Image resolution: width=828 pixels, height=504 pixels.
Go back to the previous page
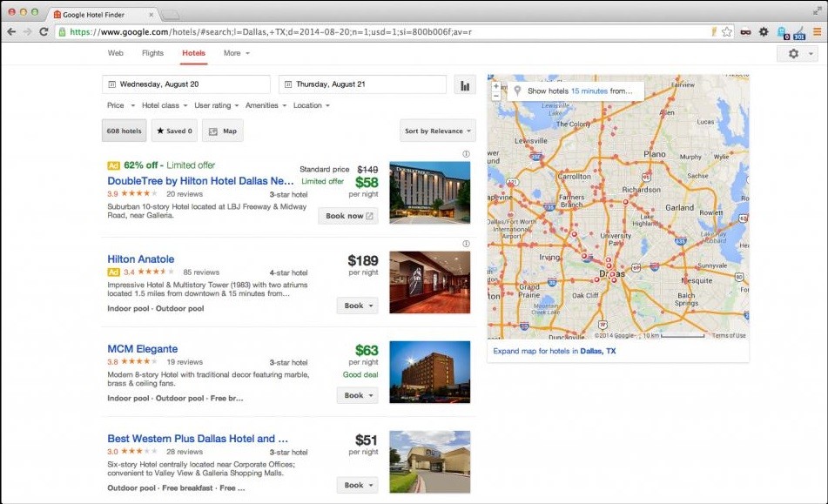point(11,31)
